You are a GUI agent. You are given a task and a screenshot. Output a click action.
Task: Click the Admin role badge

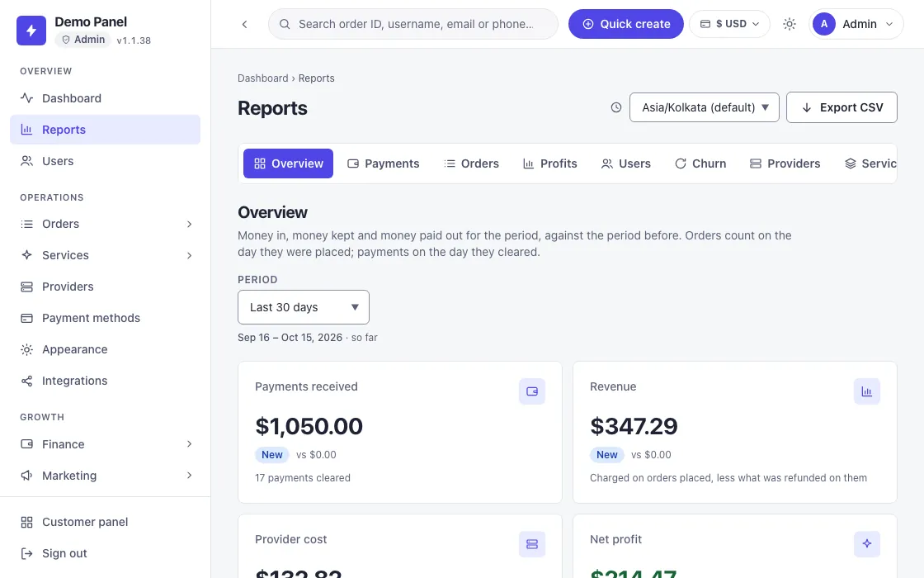[x=83, y=40]
